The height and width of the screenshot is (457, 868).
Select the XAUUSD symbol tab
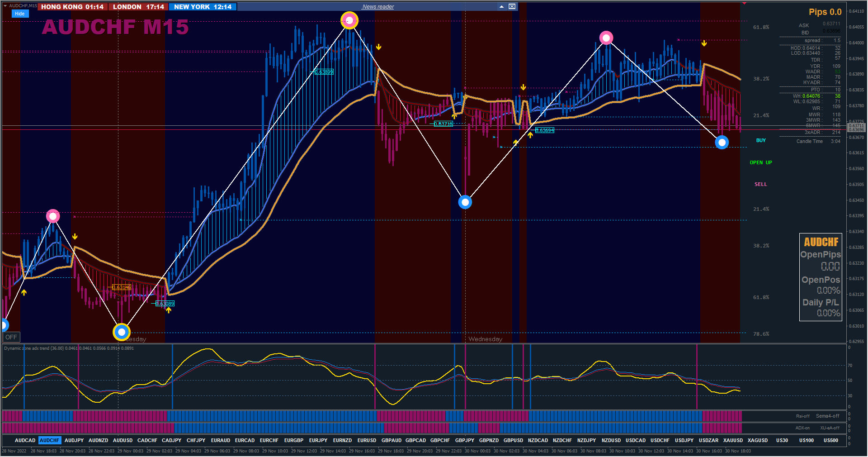(733, 440)
